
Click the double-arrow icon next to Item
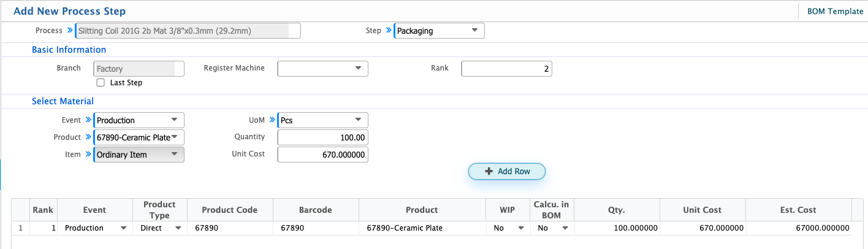[88, 154]
